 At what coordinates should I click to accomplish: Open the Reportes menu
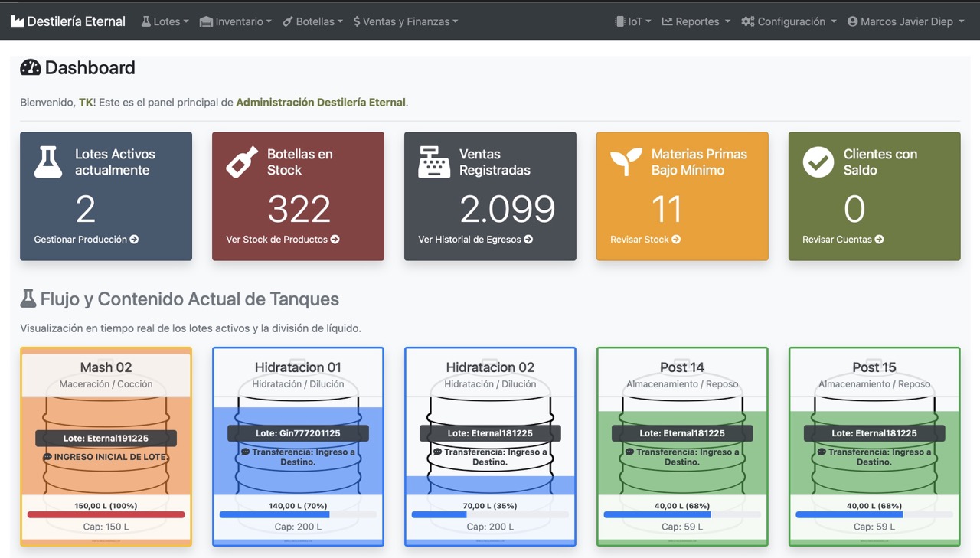695,21
